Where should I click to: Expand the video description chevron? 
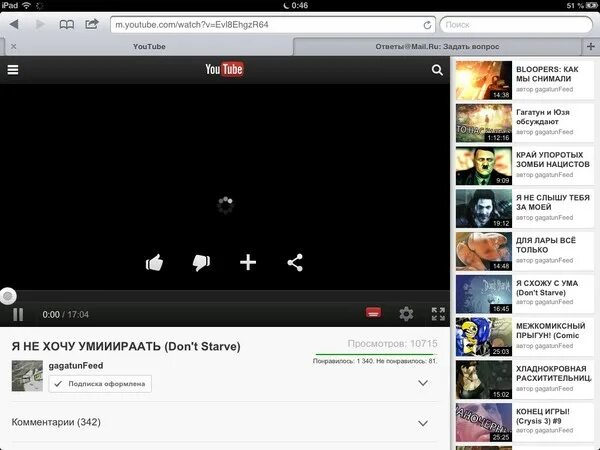[x=423, y=383]
